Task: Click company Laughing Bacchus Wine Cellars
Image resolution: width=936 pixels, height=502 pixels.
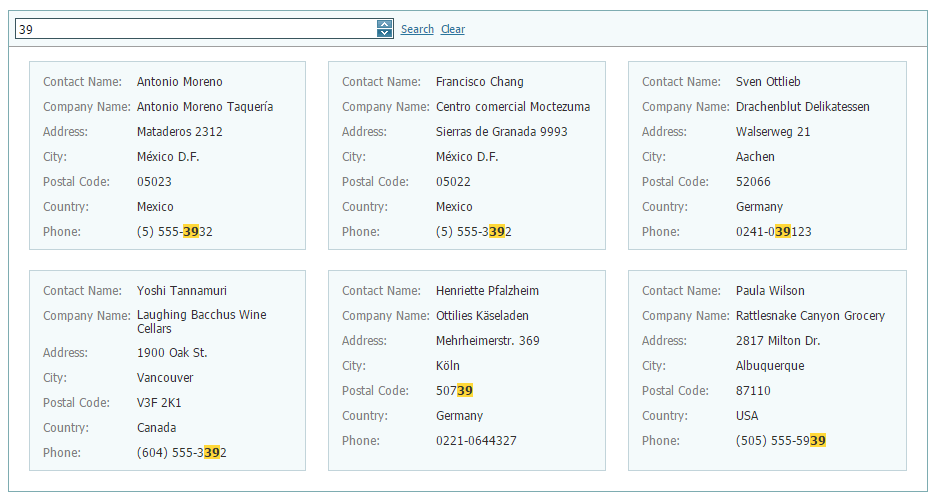Action: point(201,322)
